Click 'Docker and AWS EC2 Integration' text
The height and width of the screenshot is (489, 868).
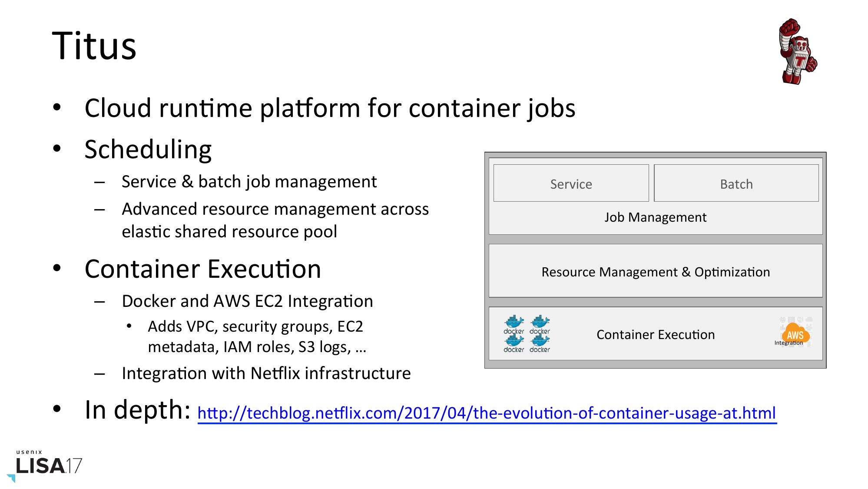click(247, 301)
